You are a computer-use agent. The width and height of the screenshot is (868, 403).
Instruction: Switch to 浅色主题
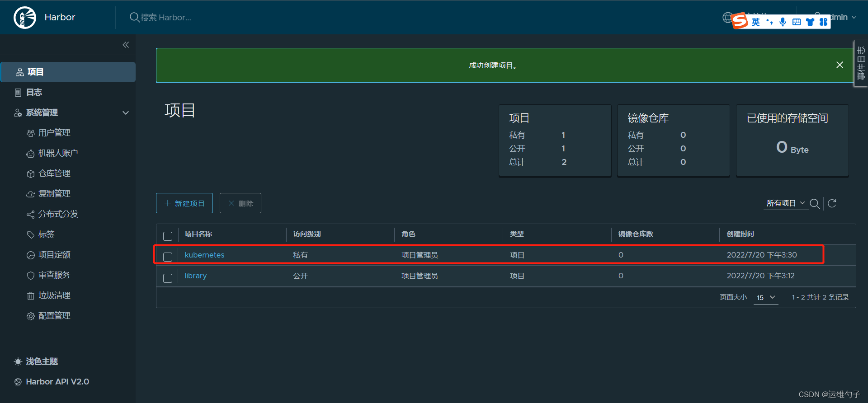tap(42, 361)
